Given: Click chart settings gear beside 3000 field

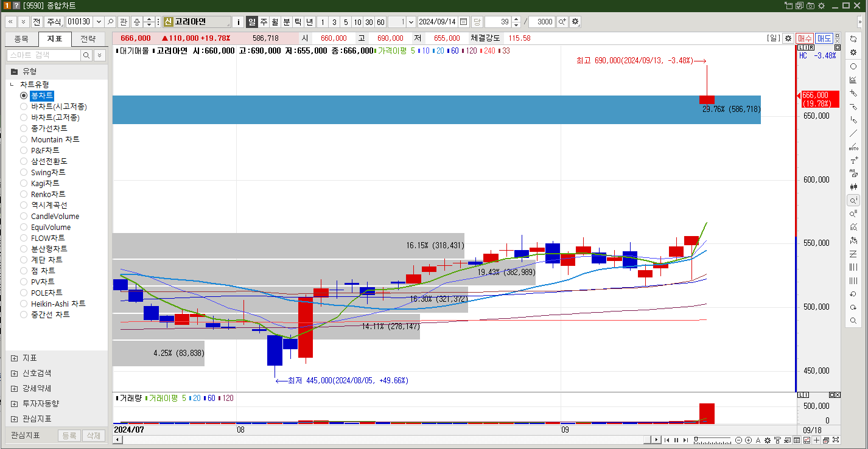Looking at the screenshot, I should [x=575, y=22].
